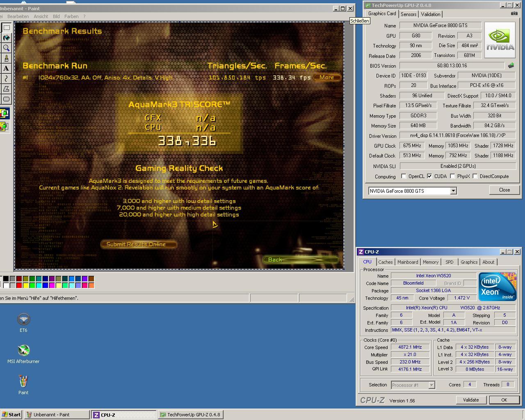The height and width of the screenshot is (420, 525).
Task: Click the Validate button in CPU-Z
Action: coord(471,400)
